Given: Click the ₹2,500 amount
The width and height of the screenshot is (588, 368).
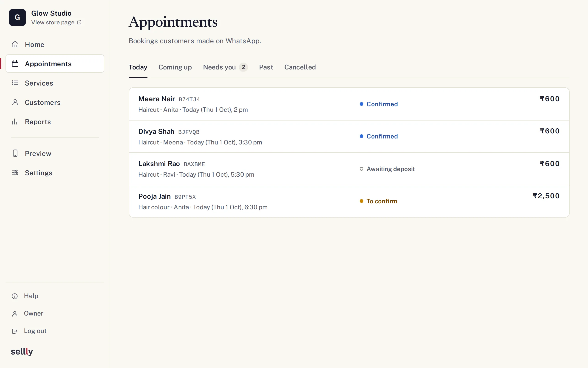Looking at the screenshot, I should [x=546, y=196].
